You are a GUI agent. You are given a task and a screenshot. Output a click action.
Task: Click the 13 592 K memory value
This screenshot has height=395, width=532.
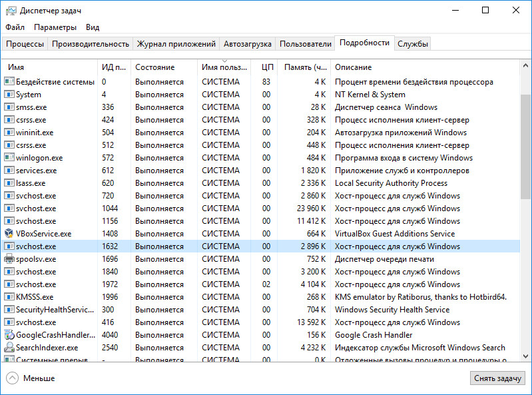point(311,322)
